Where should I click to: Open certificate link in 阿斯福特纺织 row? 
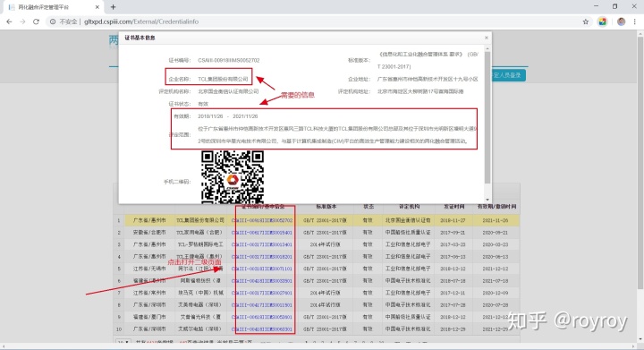coord(262,281)
